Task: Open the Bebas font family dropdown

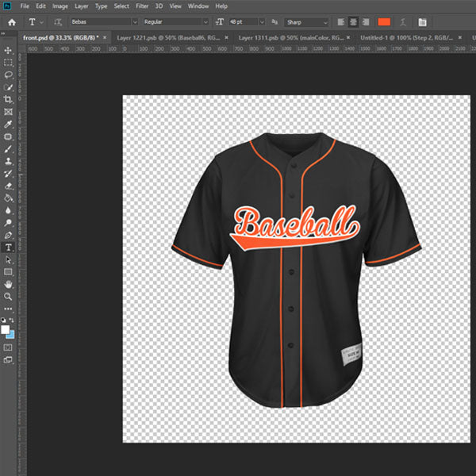Action: 136,22
